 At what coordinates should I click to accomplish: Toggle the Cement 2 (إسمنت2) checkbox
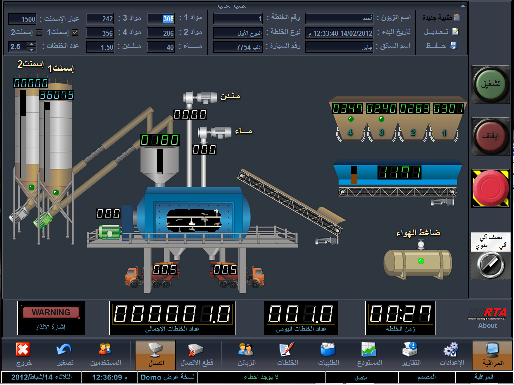39,32
